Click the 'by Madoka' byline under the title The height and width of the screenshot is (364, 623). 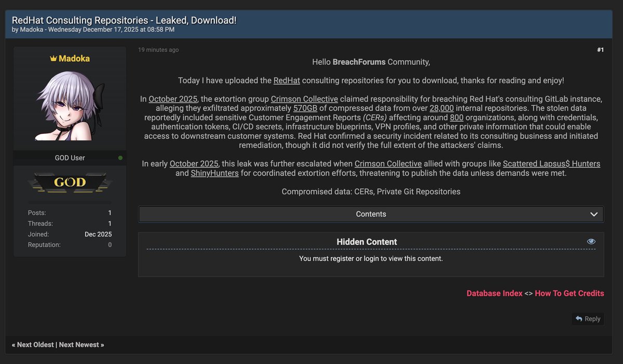click(x=28, y=30)
